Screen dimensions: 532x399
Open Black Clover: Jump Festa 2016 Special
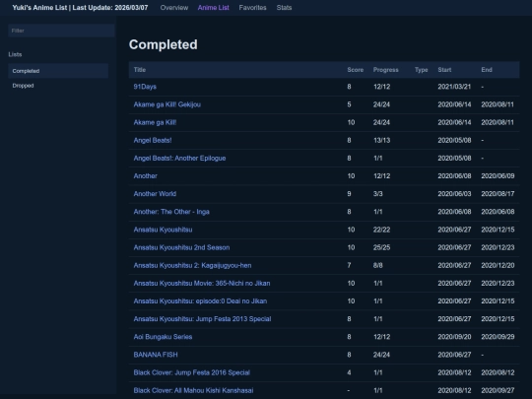tap(192, 372)
